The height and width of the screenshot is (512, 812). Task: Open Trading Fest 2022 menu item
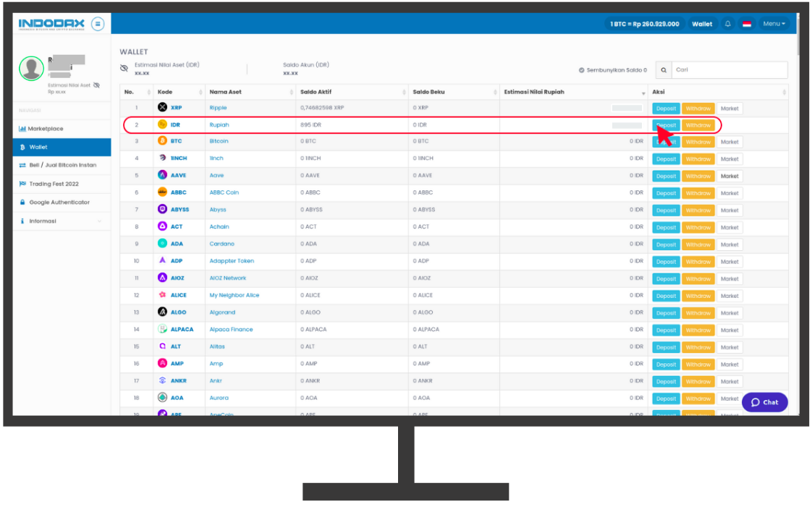pos(62,184)
